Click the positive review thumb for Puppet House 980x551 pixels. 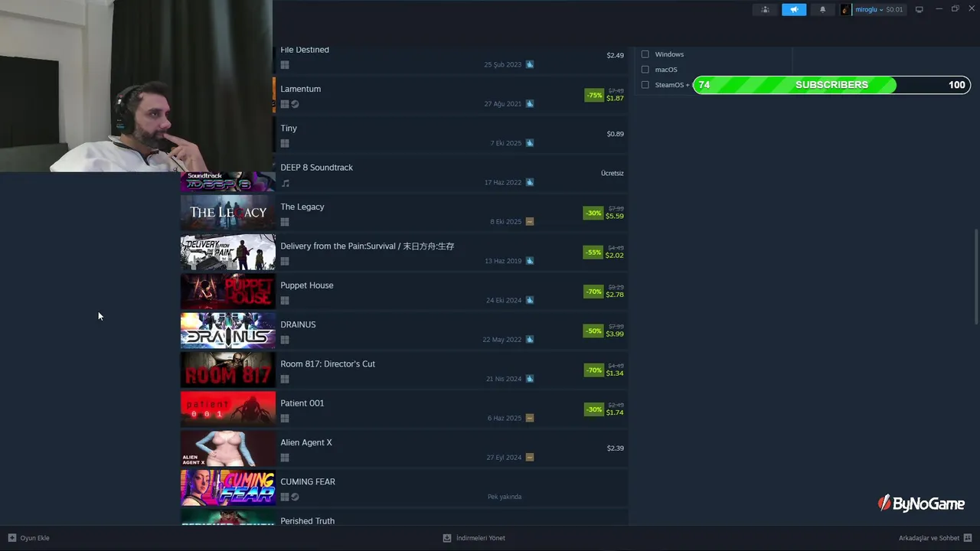(530, 300)
